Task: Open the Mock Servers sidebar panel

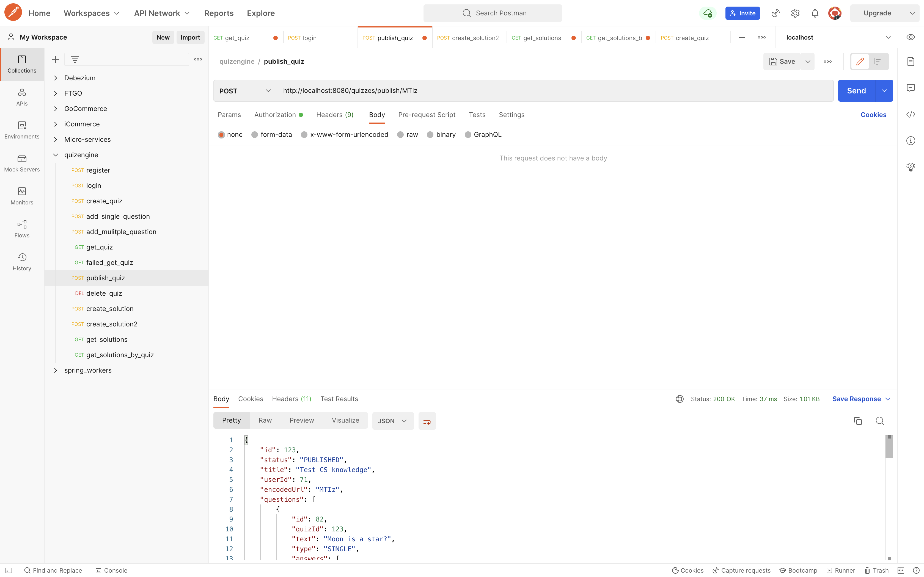Action: point(22,163)
